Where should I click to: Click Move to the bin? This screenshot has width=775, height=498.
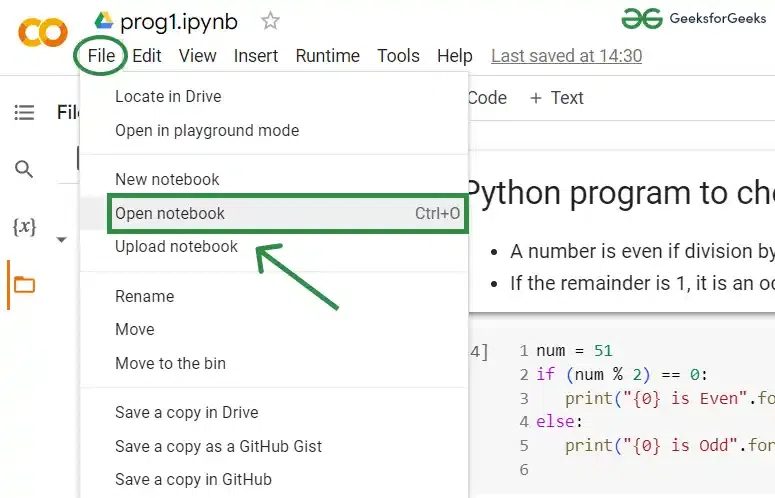tap(170, 363)
